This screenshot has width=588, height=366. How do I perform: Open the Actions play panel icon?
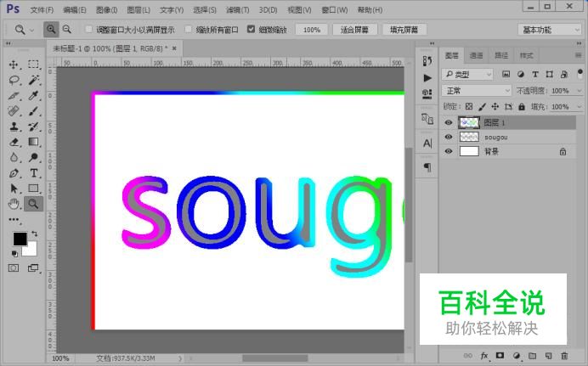427,78
